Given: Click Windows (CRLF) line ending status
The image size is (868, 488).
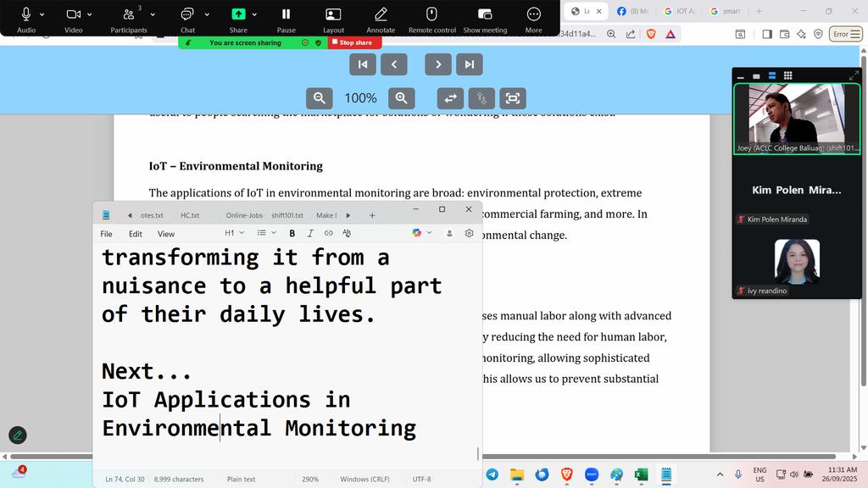Looking at the screenshot, I should click(364, 480).
